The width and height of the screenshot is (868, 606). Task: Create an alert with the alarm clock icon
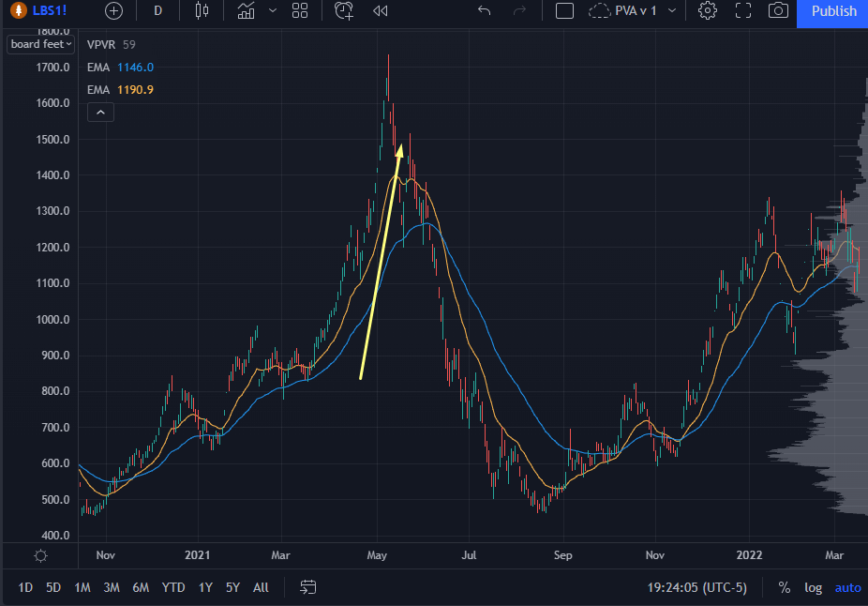pos(344,10)
